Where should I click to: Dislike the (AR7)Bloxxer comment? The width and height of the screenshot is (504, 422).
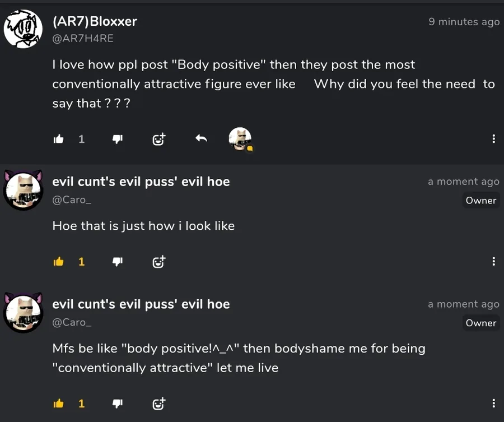pyautogui.click(x=118, y=139)
